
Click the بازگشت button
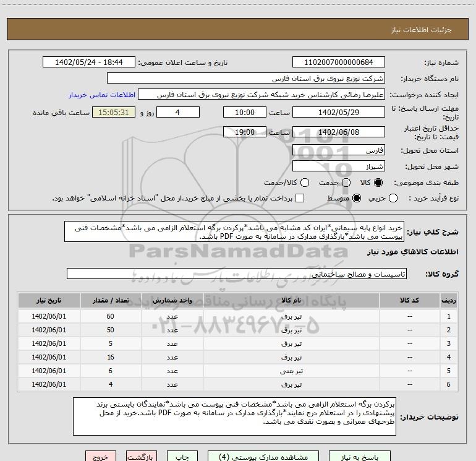tap(142, 457)
